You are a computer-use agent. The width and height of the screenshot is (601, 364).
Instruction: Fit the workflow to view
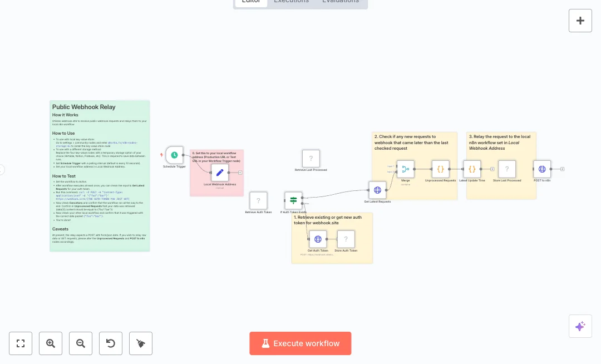pyautogui.click(x=21, y=343)
